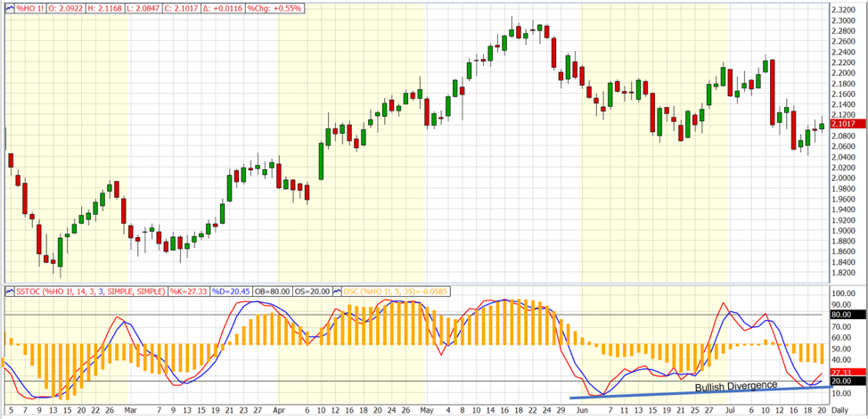This screenshot has width=868, height=419.
Task: Click the black 20.00 oversold level marker
Action: (843, 381)
